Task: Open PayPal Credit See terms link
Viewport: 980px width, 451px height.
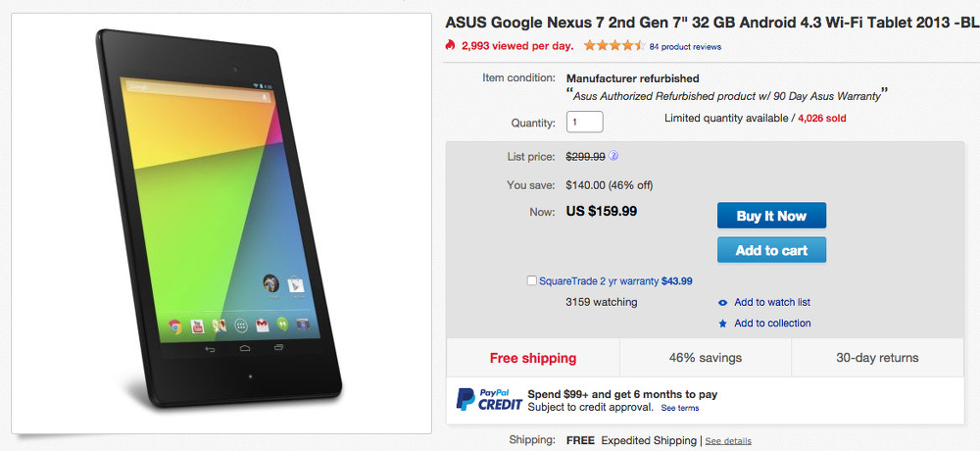Action: (679, 408)
